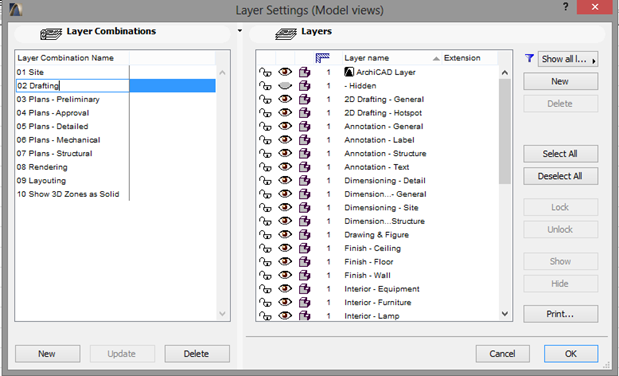The height and width of the screenshot is (376, 619).
Task: Click the solid/wireframe icon for Annotation - Structure
Action: (304, 154)
